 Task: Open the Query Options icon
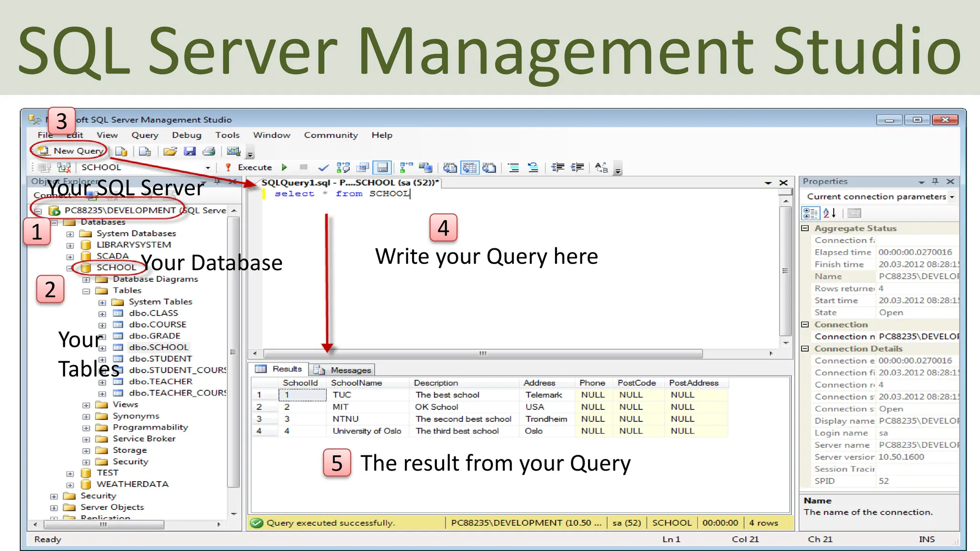click(x=363, y=167)
